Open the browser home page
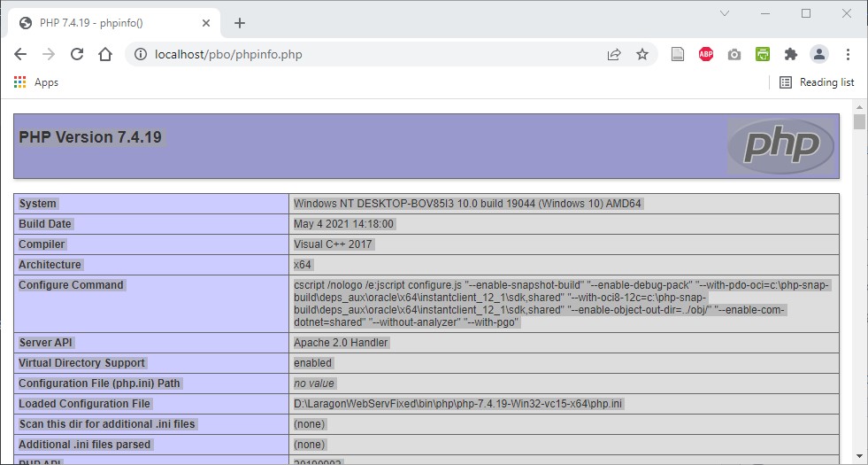Viewport: 868px width, 465px height. tap(105, 54)
